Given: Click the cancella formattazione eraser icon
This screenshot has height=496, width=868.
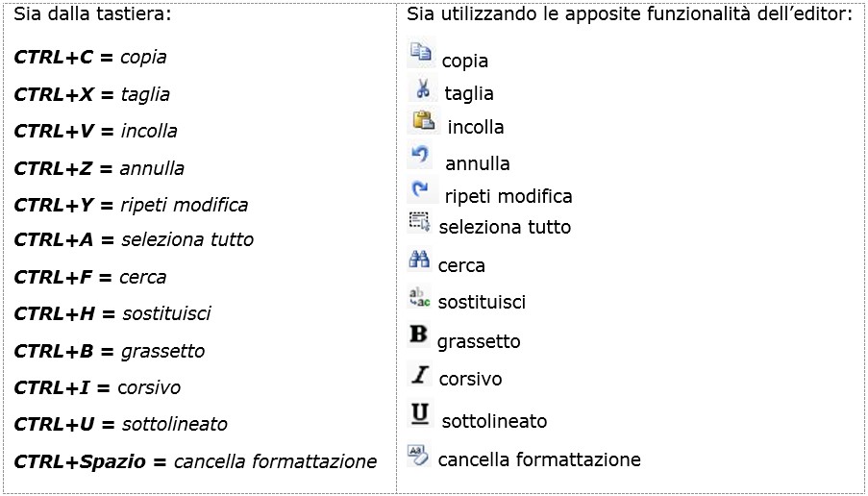Looking at the screenshot, I should coord(419,454).
